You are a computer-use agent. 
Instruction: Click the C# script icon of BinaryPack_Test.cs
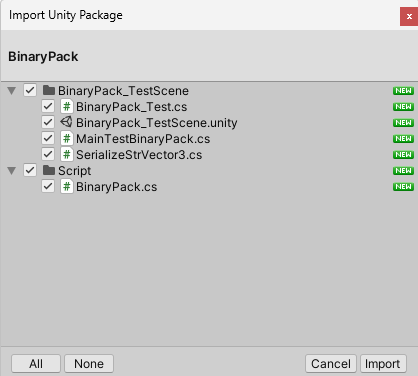click(x=67, y=106)
